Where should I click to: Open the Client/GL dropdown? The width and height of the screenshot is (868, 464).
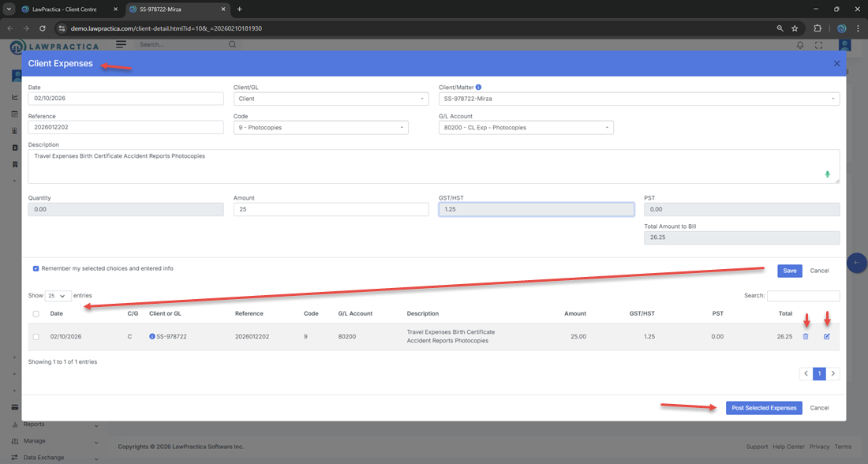[x=331, y=99]
